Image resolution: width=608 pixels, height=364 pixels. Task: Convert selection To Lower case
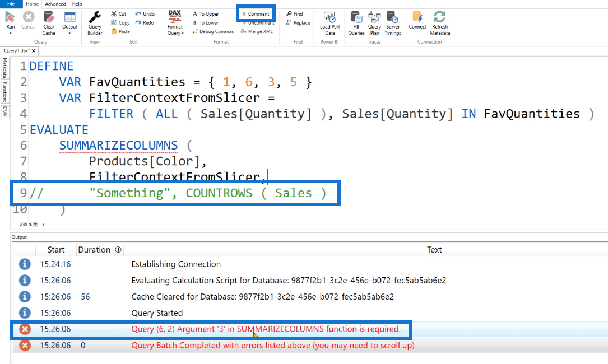click(206, 22)
